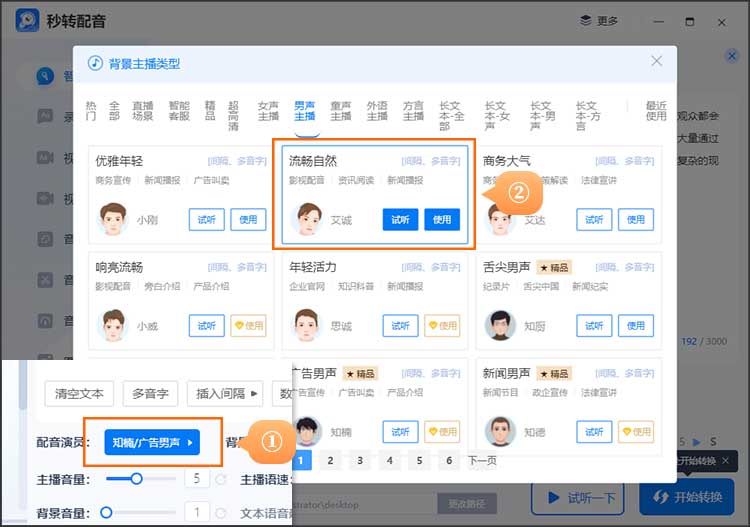Open the 长文本-全部 tab
Screen dimensions: 750x527
451,116
